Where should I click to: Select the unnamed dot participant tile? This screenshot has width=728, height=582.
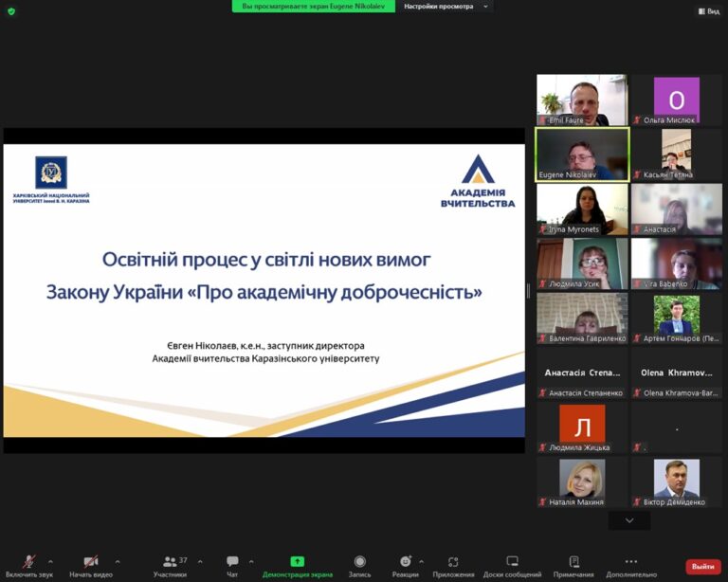(677, 427)
